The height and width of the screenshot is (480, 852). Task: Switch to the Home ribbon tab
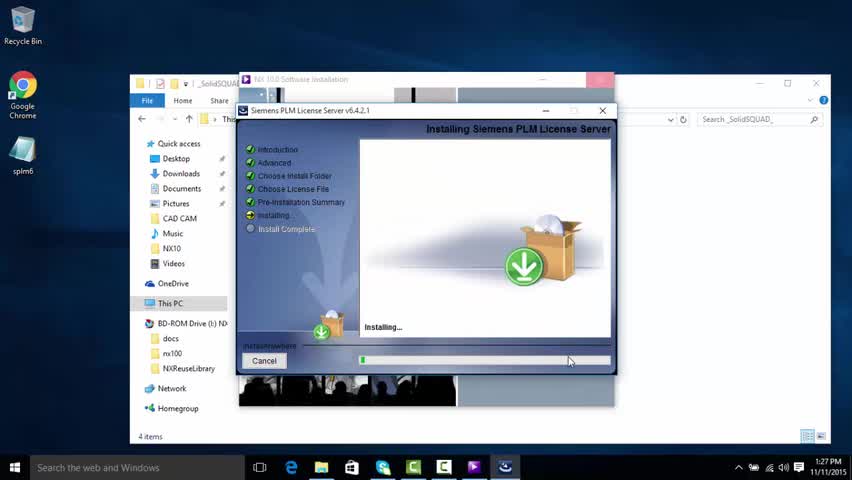click(x=183, y=101)
